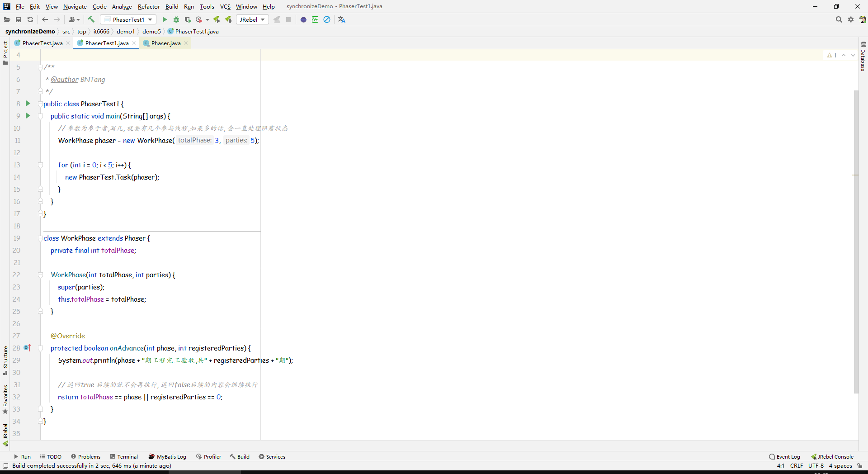Collapse onAdvance method fold at line 28
This screenshot has height=474, width=868.
pos(40,348)
